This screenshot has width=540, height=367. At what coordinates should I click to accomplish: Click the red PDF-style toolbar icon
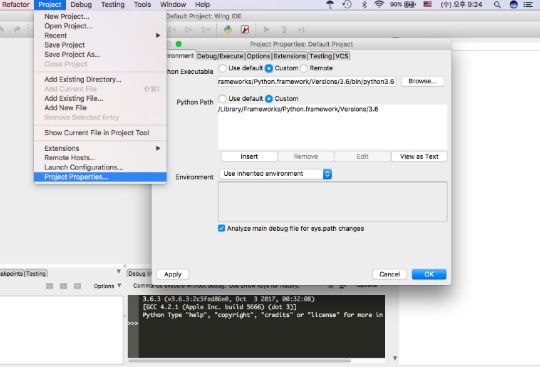coord(245,30)
